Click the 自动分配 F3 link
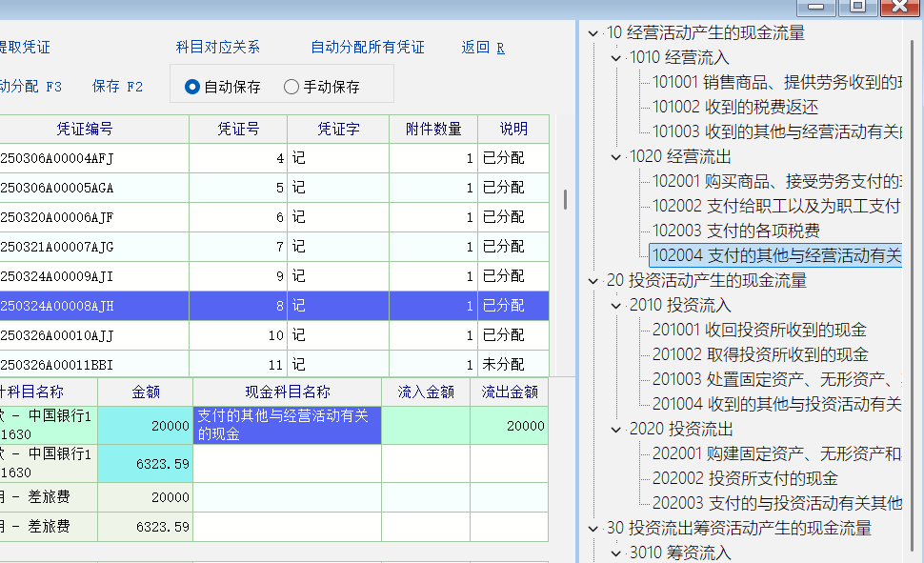This screenshot has width=924, height=563. (x=30, y=87)
